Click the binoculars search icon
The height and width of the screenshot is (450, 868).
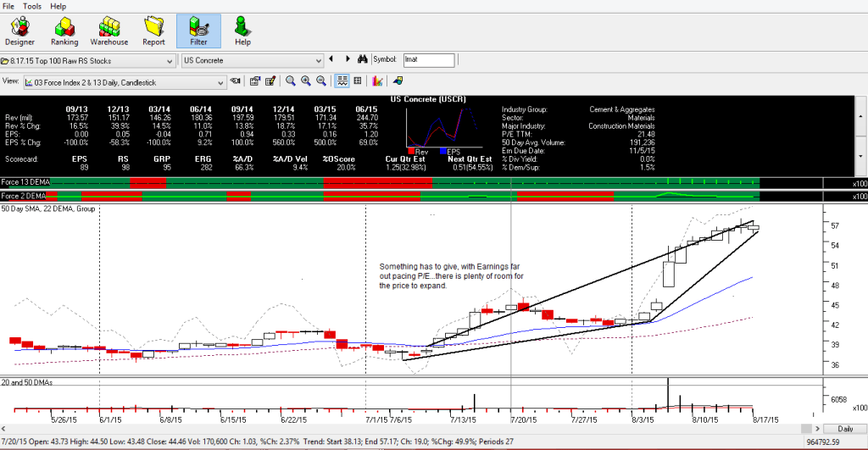[x=363, y=59]
